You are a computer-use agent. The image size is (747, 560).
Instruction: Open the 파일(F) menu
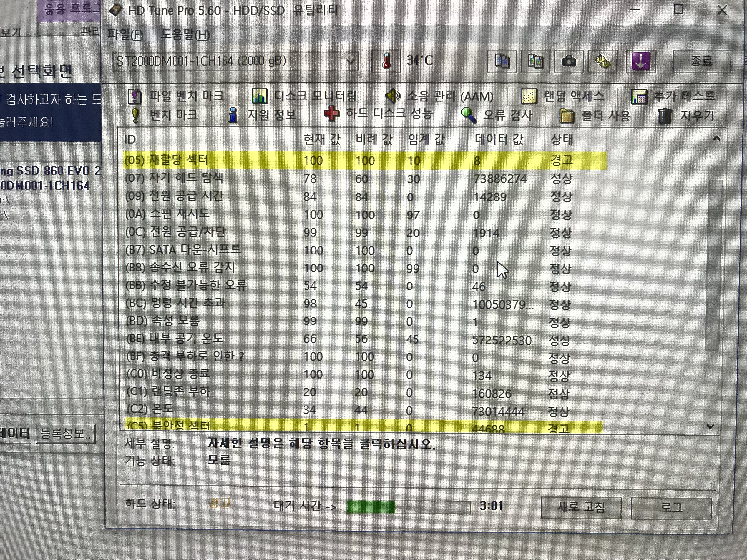tap(125, 35)
